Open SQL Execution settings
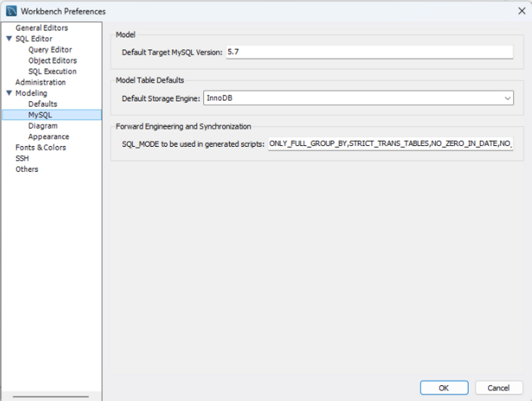The width and height of the screenshot is (532, 401). [x=52, y=71]
